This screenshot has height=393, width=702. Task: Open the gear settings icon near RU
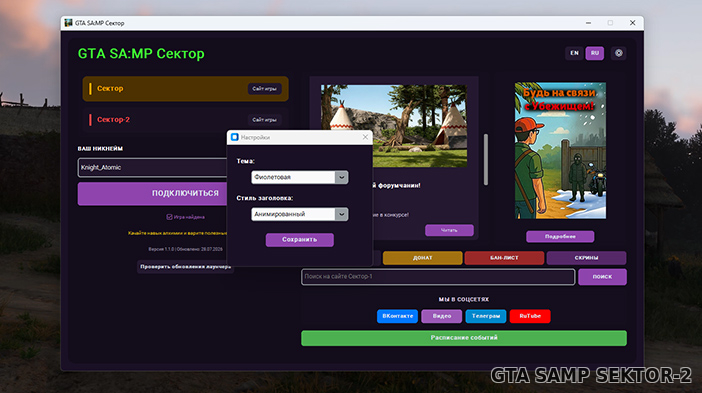coord(618,53)
